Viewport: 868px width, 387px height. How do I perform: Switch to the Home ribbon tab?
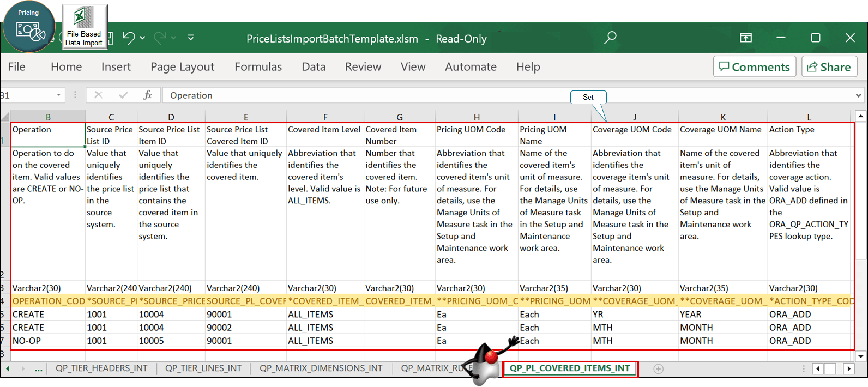[x=66, y=66]
